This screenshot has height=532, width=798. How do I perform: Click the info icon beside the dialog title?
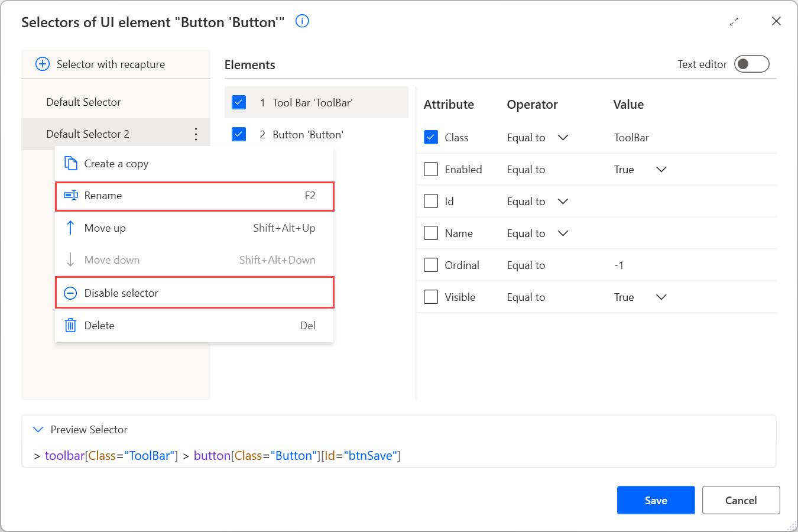[x=302, y=21]
